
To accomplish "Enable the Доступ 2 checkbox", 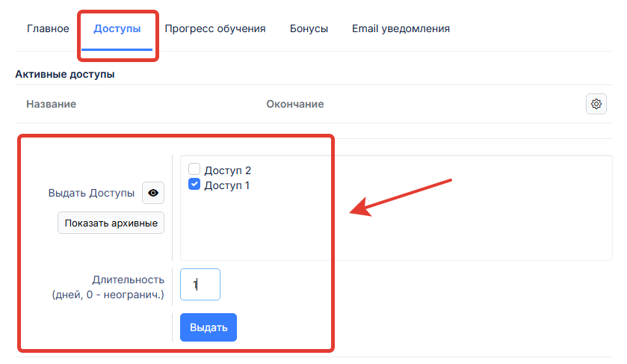I will [194, 170].
